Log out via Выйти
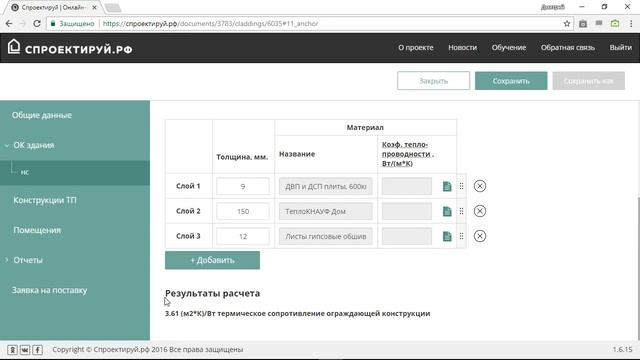 620,48
